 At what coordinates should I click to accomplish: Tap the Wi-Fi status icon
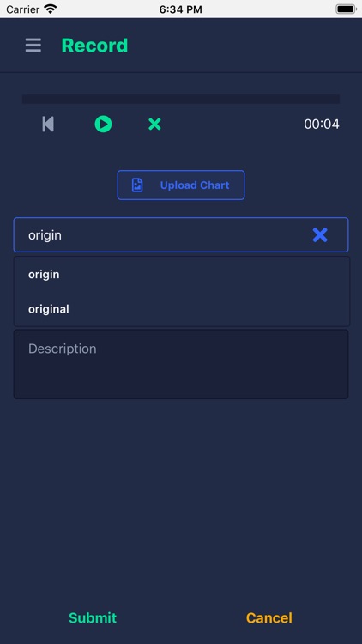(x=50, y=9)
